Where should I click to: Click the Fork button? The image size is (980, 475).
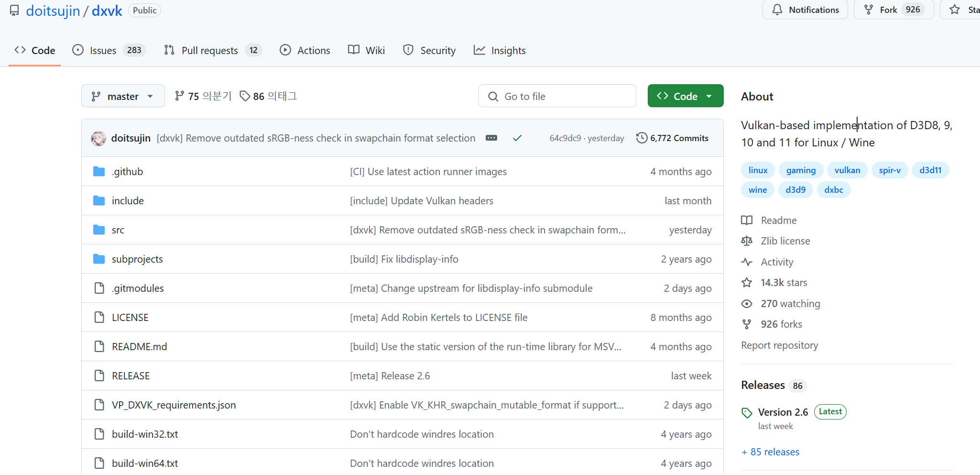tap(893, 10)
